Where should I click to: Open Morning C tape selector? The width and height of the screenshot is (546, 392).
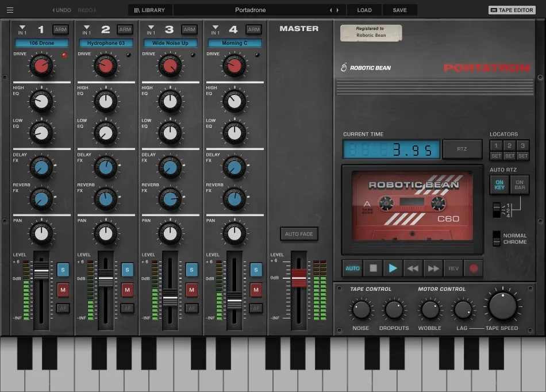click(x=234, y=43)
